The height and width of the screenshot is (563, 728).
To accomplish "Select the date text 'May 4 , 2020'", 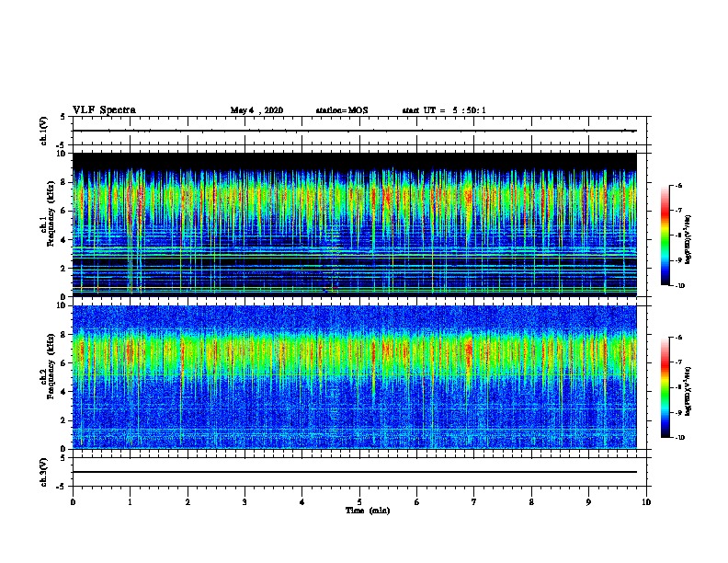I will [256, 110].
